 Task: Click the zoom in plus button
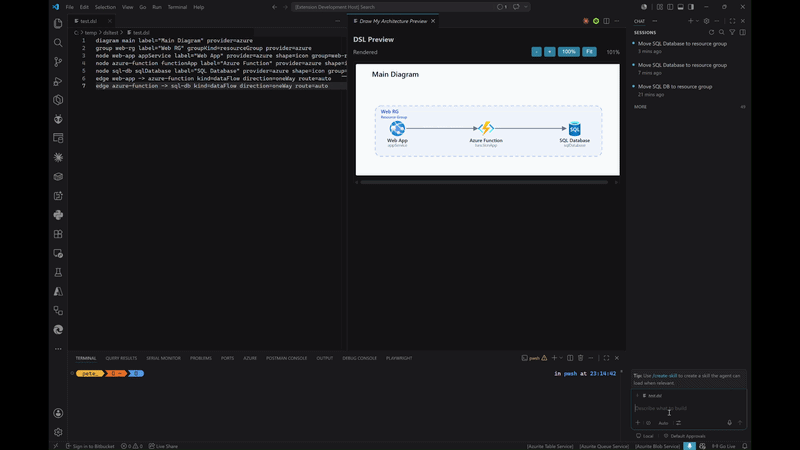click(x=549, y=52)
